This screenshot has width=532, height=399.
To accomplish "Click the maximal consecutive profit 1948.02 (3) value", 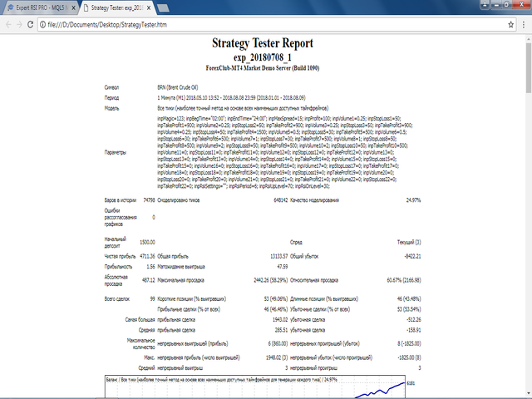I will pos(277,357).
